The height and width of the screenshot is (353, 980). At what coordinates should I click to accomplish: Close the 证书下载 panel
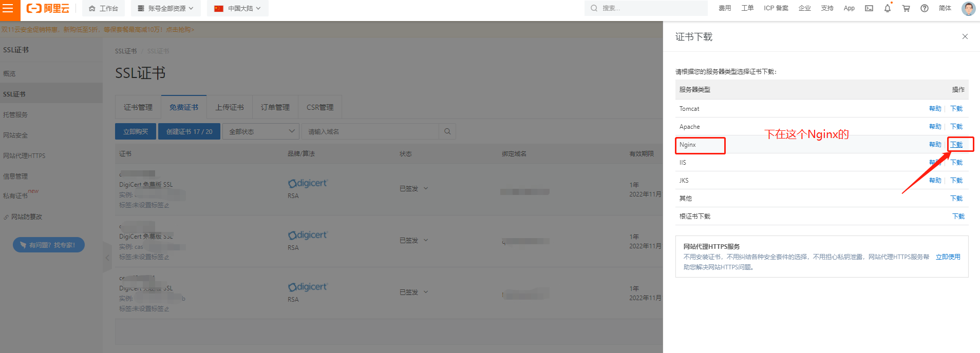point(965,36)
